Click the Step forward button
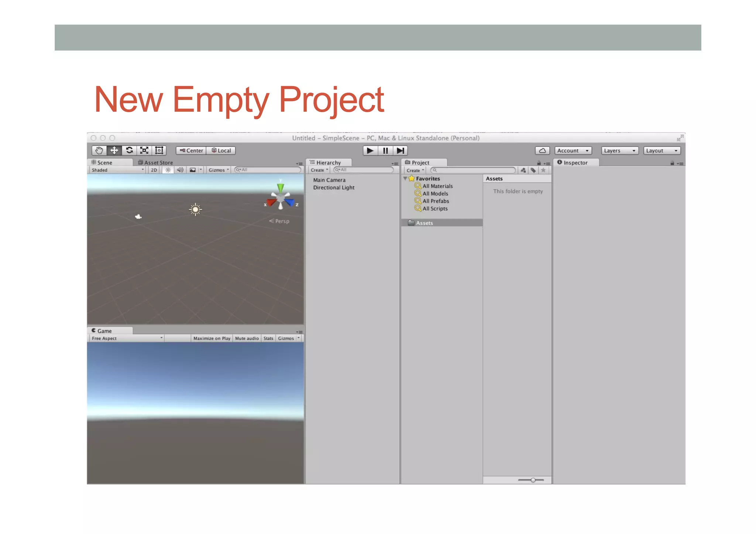This screenshot has height=534, width=756. tap(400, 151)
